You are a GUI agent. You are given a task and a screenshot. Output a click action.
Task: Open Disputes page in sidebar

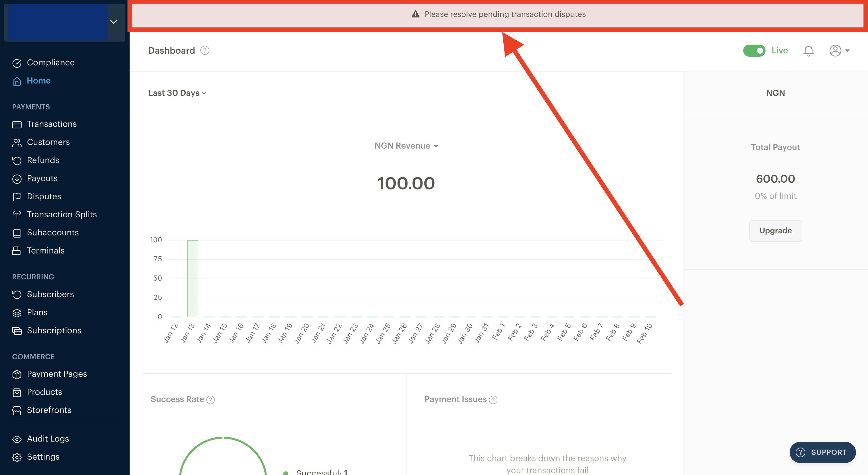coord(44,197)
